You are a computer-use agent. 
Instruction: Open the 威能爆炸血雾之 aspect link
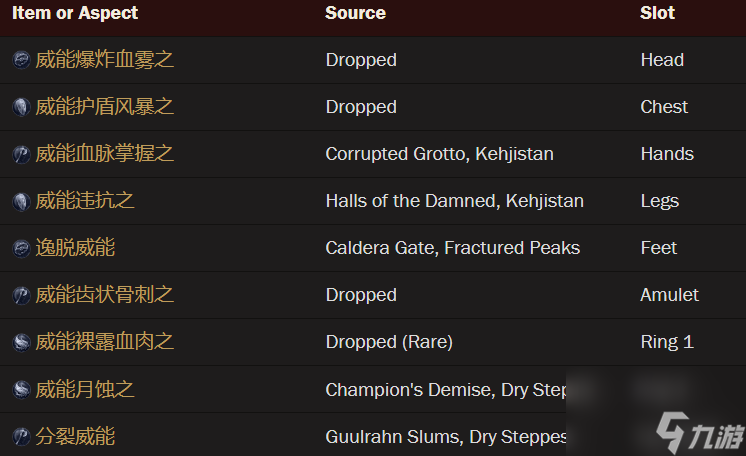click(x=105, y=60)
